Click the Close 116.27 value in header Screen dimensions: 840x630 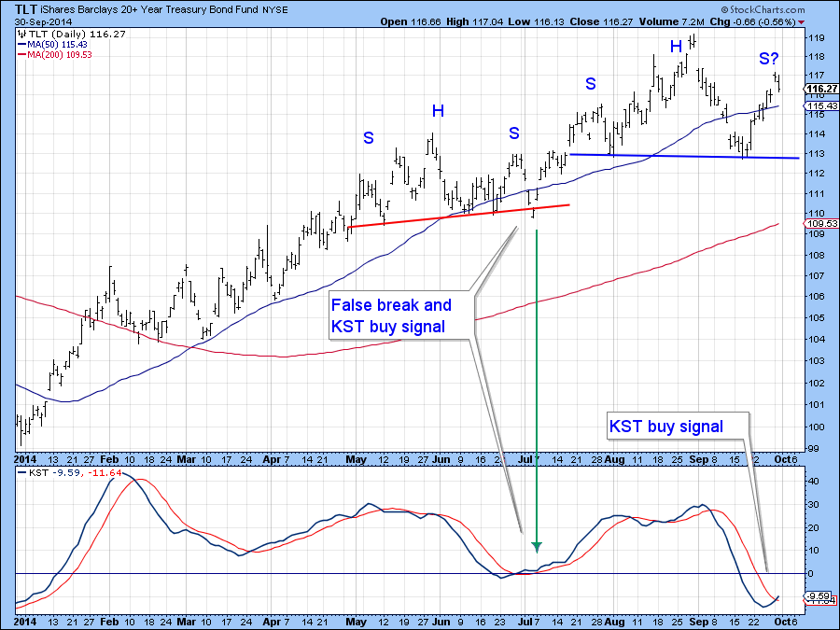tap(602, 22)
